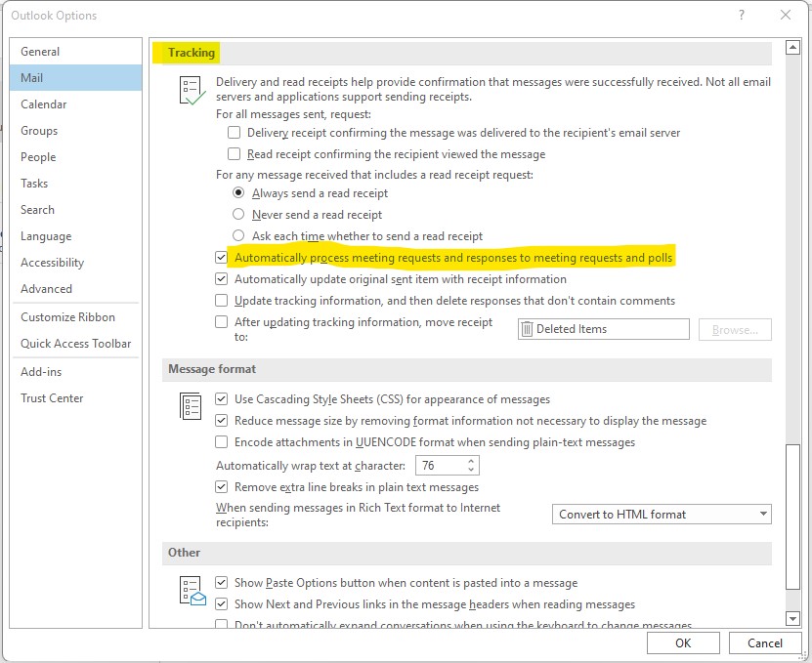Viewport: 812px width, 663px height.
Task: Disable automatically process meeting requests option
Action: [220, 257]
